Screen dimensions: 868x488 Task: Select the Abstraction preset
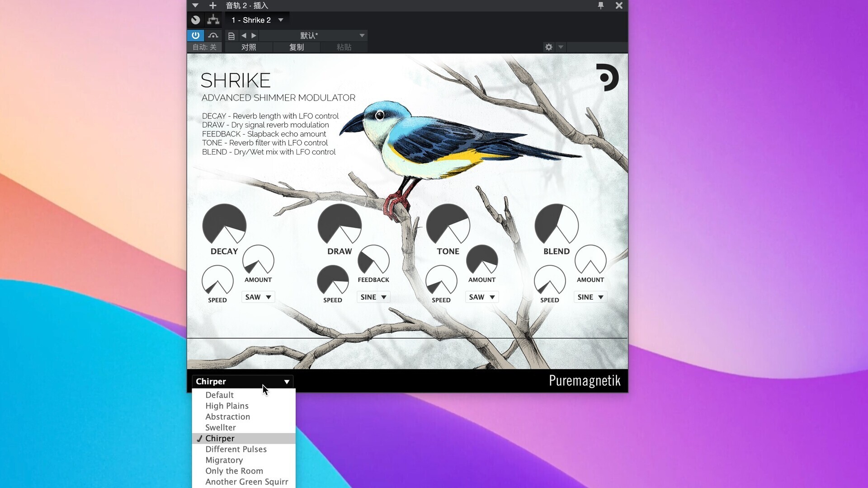pos(244,417)
